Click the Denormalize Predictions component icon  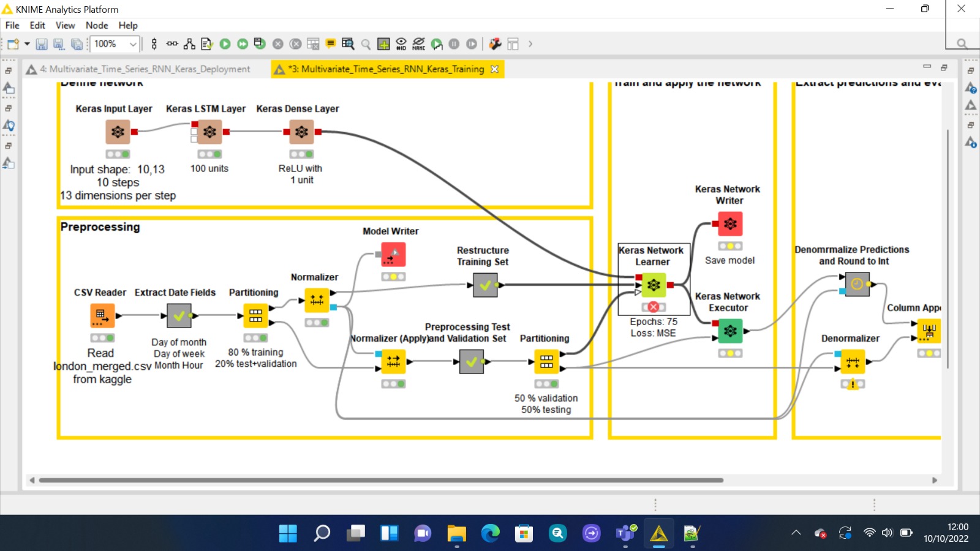pyautogui.click(x=857, y=284)
